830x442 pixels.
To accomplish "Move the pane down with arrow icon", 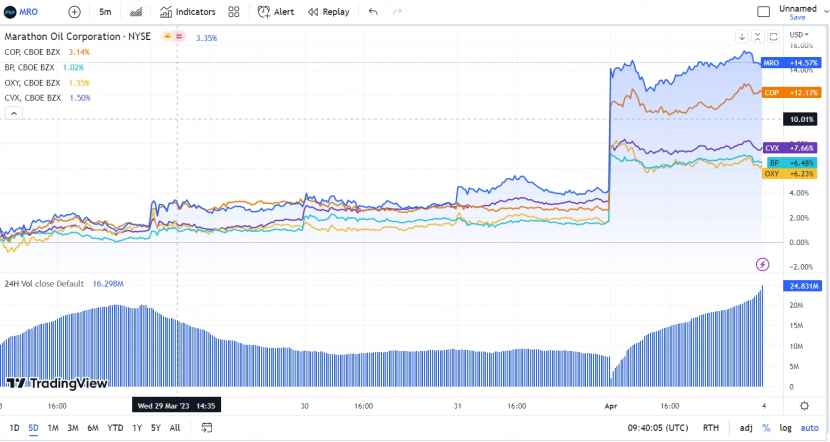I will [x=742, y=37].
